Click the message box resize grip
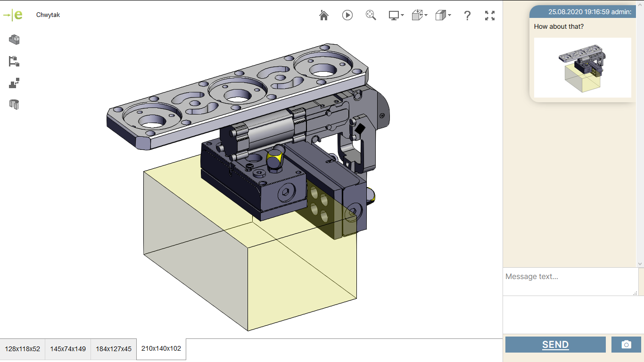Viewport: 644px width, 362px height. tap(635, 293)
